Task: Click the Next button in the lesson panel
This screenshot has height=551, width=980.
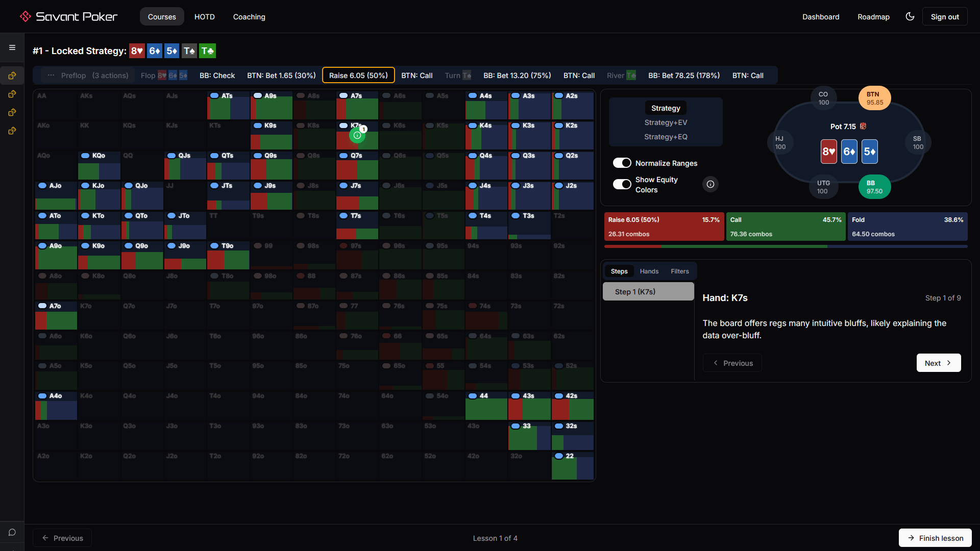Action: coord(938,363)
